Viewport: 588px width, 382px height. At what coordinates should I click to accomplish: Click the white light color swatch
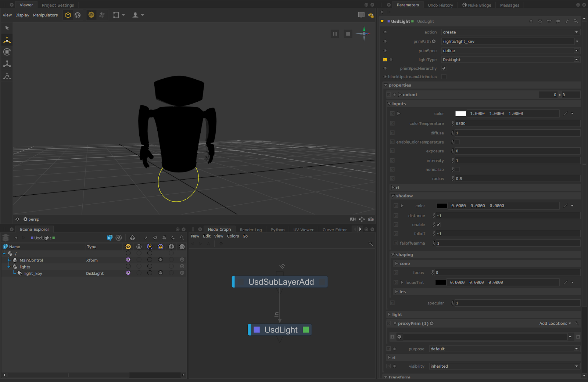click(460, 113)
